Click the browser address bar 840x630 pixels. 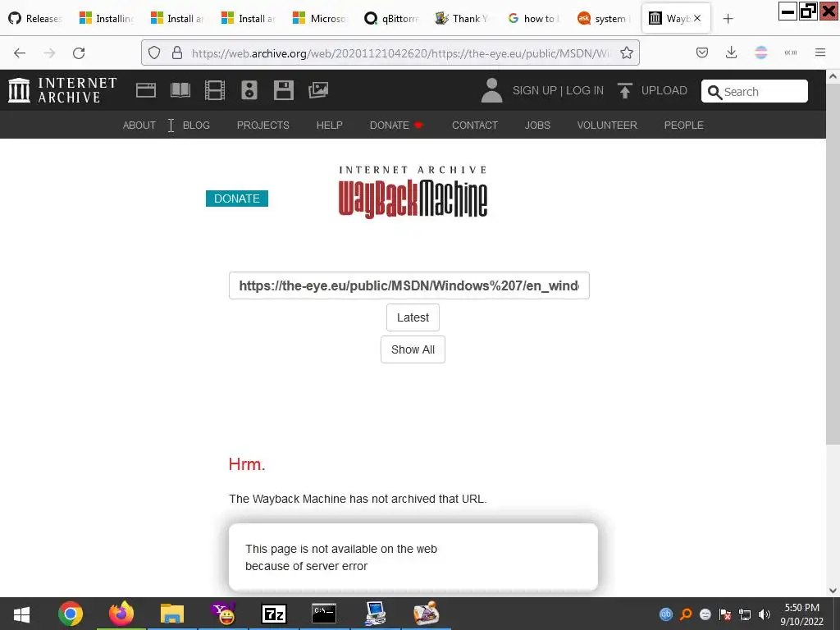pyautogui.click(x=390, y=52)
